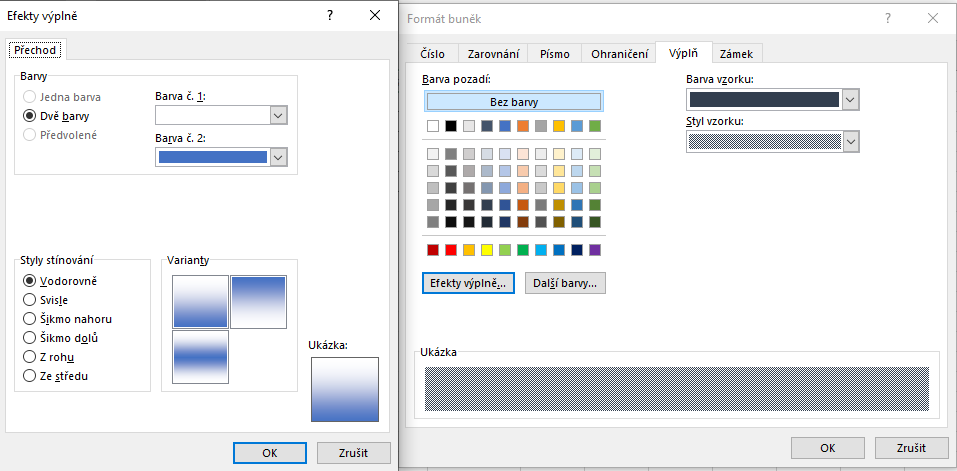957x471 pixels.
Task: Choose Svisle shading style
Action: click(x=30, y=300)
